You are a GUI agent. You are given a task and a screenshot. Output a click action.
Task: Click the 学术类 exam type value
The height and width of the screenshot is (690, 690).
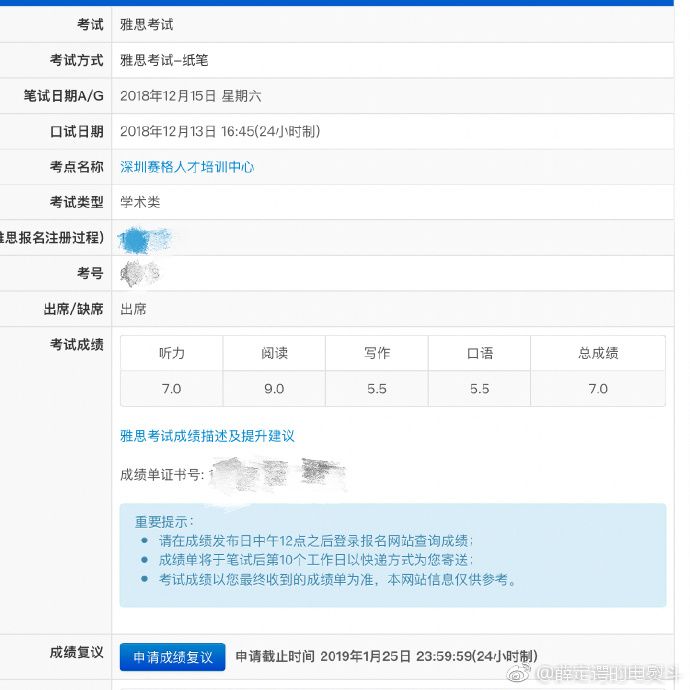point(140,202)
